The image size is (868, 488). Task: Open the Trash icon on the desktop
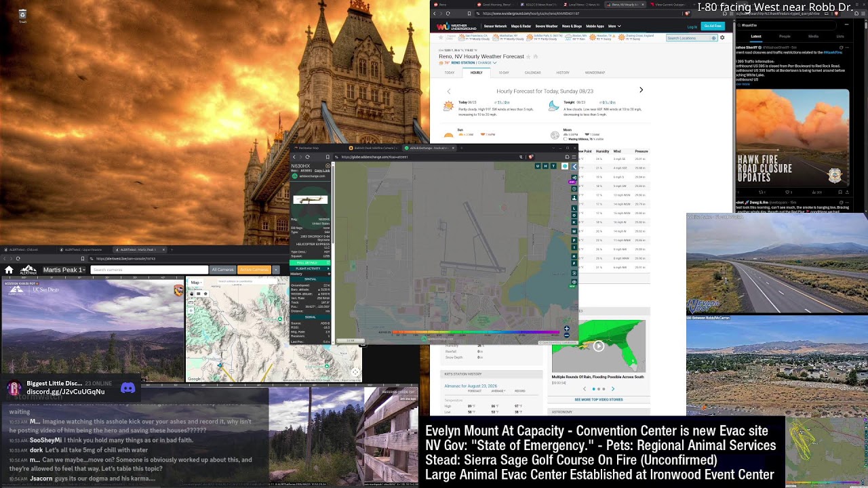[22, 15]
